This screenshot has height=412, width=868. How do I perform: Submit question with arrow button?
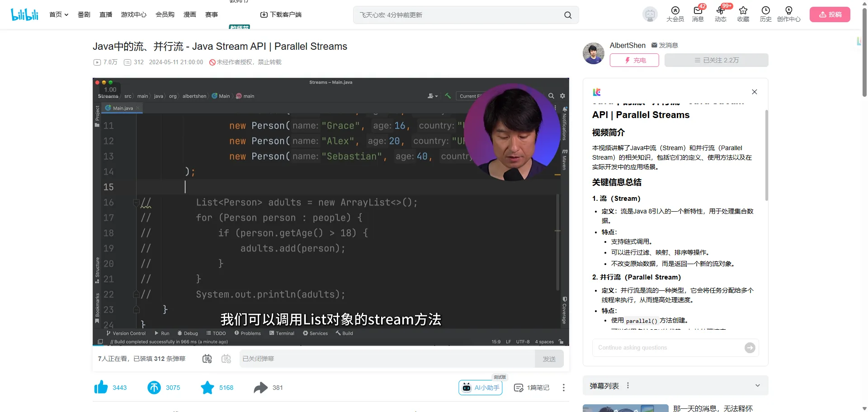pyautogui.click(x=750, y=347)
